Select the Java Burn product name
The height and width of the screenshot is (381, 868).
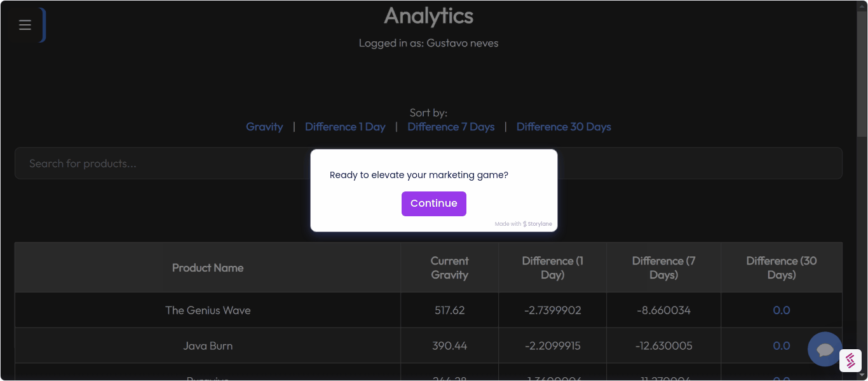[208, 346]
